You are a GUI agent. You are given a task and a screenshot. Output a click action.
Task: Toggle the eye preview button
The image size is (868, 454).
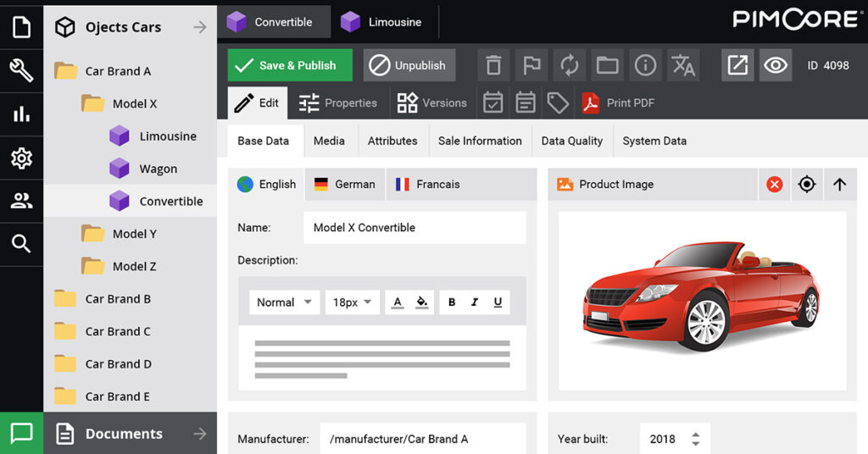(x=775, y=65)
